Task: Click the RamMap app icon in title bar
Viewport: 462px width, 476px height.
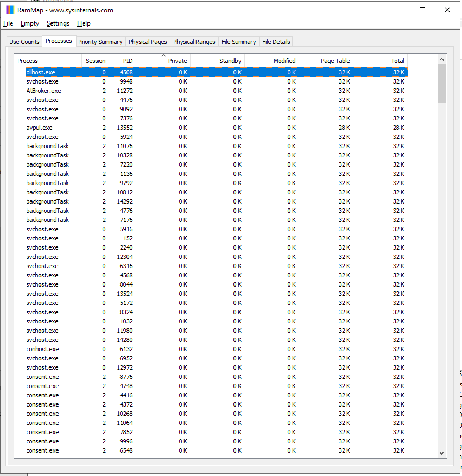Action: click(10, 10)
